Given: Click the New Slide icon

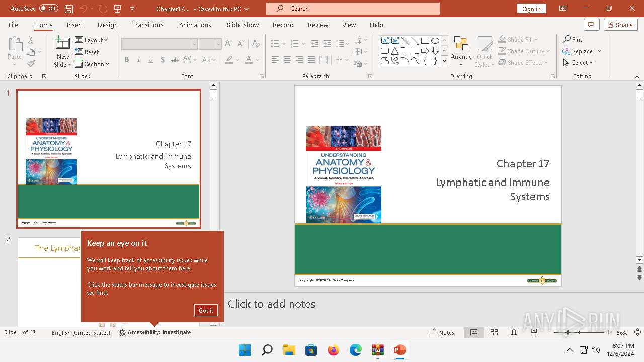Looking at the screenshot, I should 63,44.
